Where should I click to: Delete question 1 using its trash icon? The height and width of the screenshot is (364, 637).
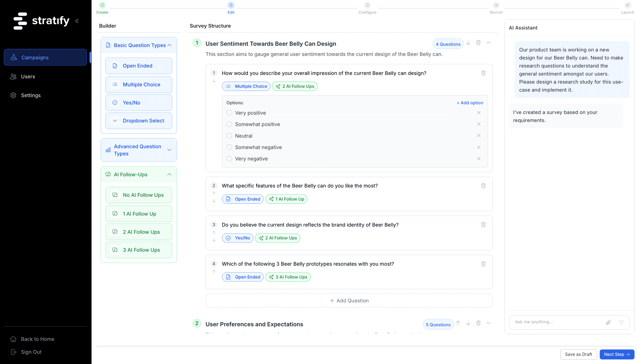483,73
